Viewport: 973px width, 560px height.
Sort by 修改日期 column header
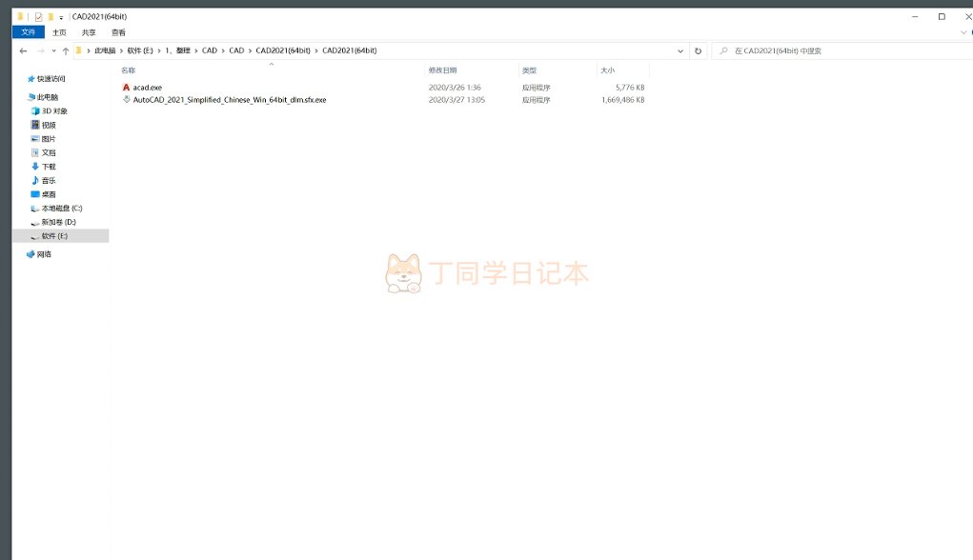point(442,70)
